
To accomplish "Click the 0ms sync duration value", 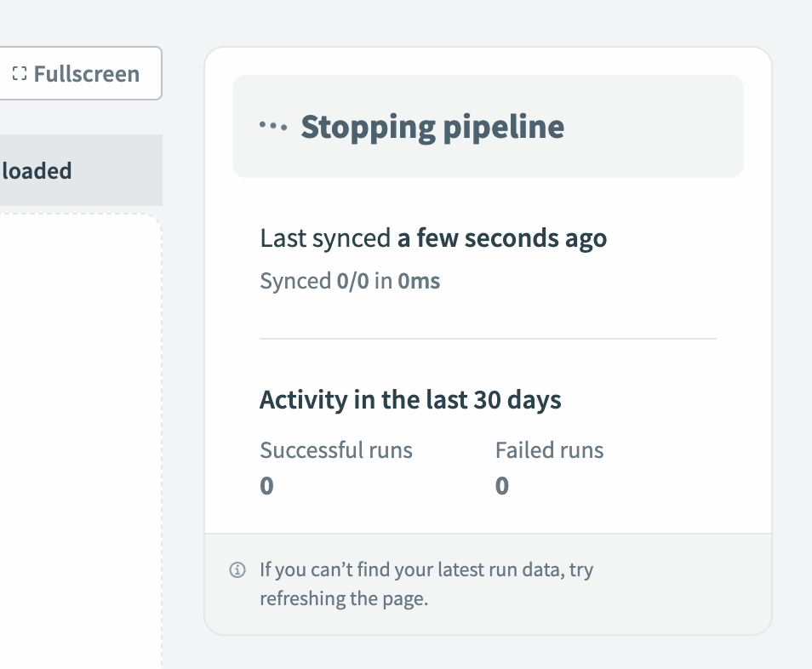I will click(x=419, y=281).
